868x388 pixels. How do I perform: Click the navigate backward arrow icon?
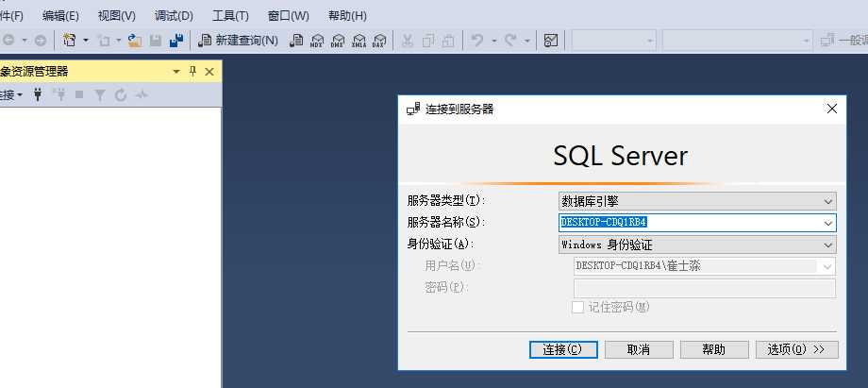[x=8, y=41]
